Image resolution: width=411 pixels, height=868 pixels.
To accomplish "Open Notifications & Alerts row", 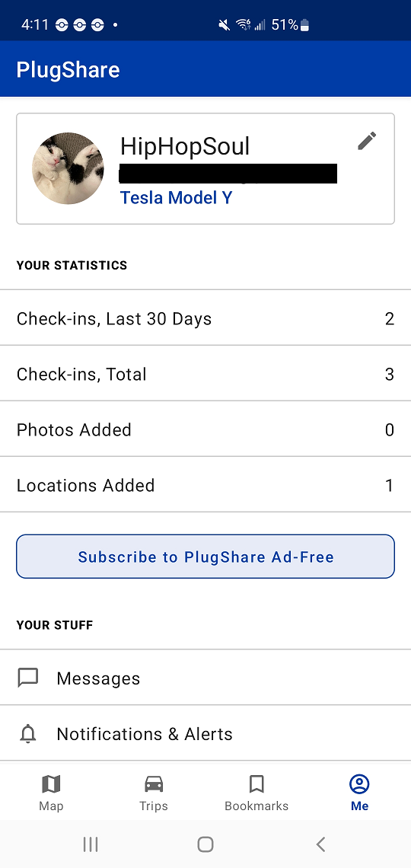I will tap(205, 733).
